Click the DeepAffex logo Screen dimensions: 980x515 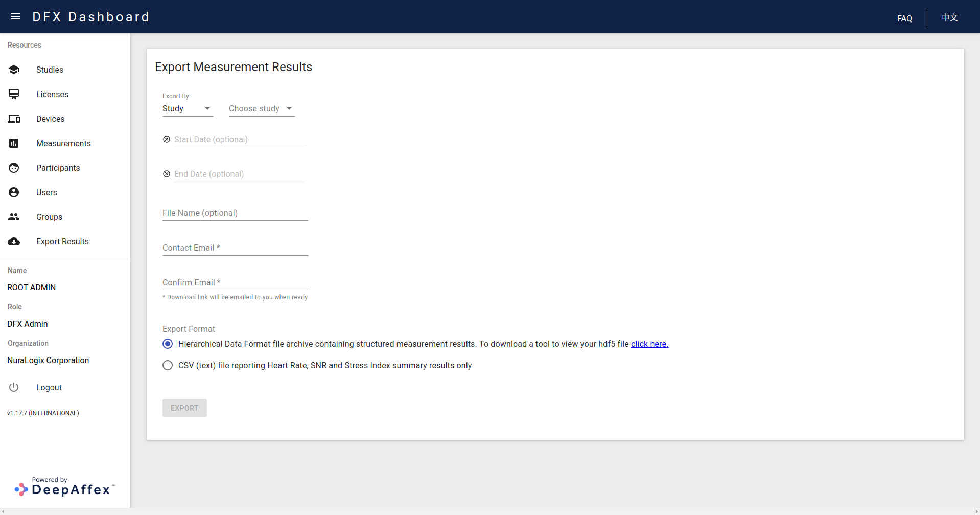65,486
